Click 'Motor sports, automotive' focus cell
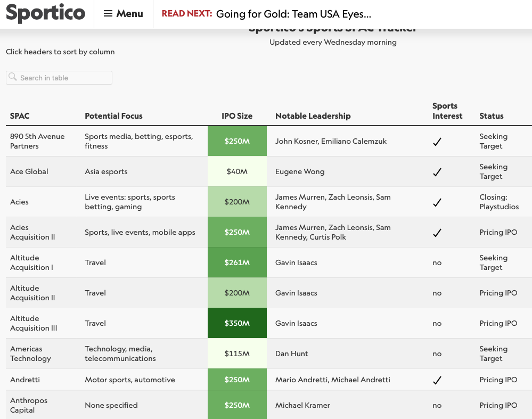Image resolution: width=532 pixels, height=419 pixels. 130,380
